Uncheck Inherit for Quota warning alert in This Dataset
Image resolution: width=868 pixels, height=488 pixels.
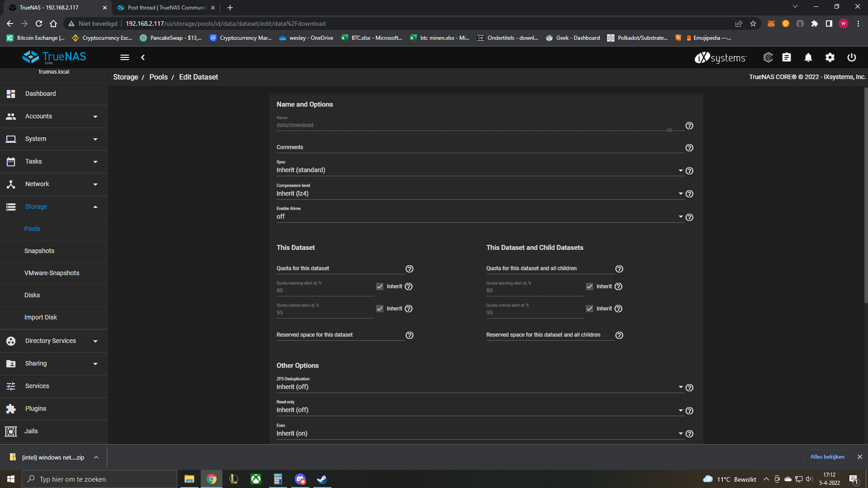click(380, 286)
